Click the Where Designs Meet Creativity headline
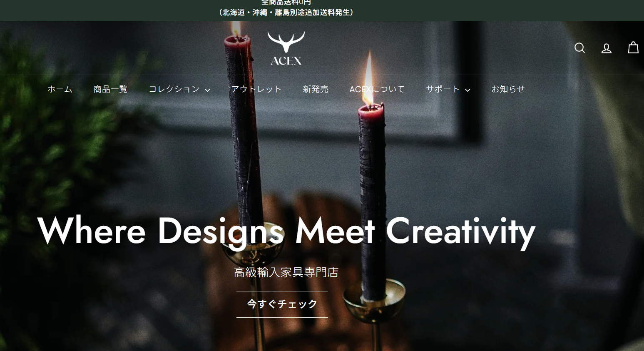This screenshot has width=644, height=351. [286, 232]
